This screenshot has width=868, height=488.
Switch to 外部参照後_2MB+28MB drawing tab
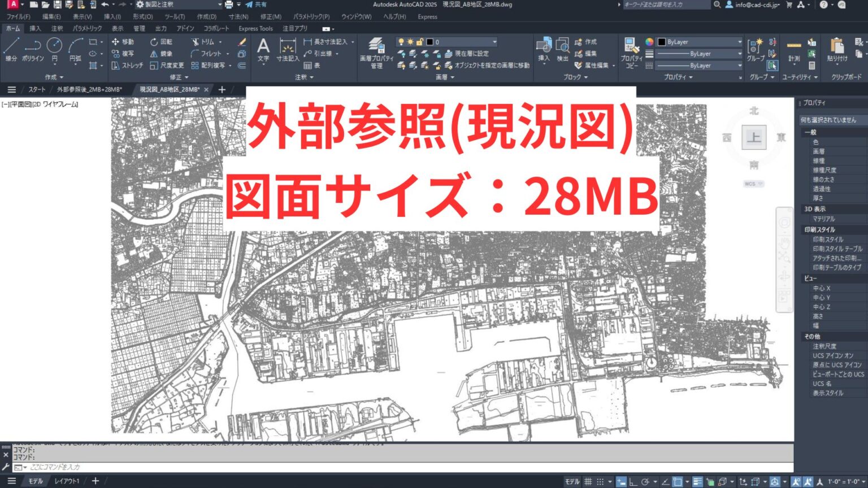[x=89, y=90]
